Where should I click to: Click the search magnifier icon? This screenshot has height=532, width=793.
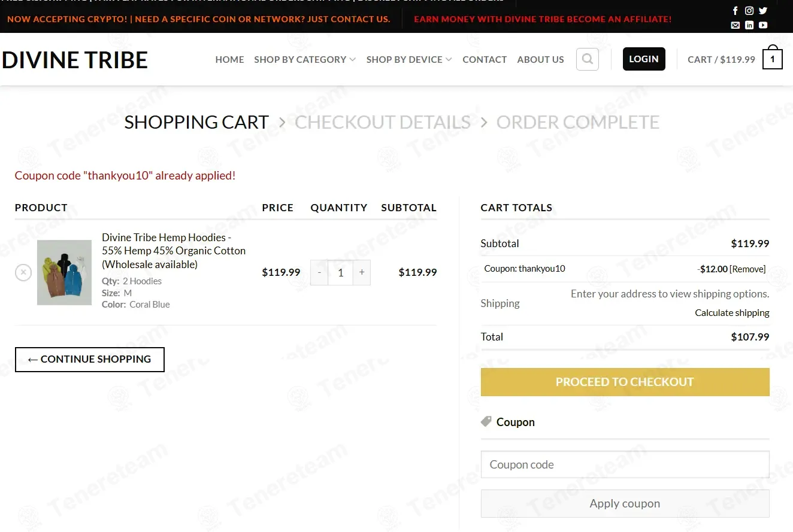[588, 59]
